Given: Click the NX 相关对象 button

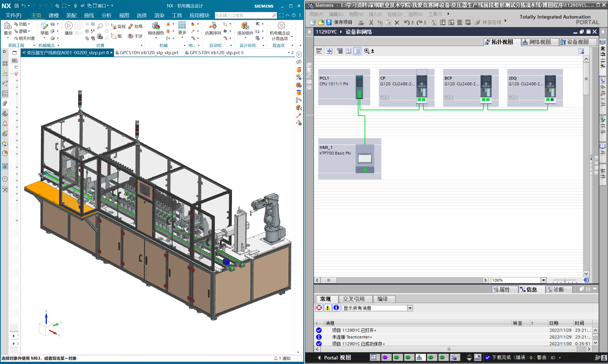Looking at the screenshot, I should point(25,38).
